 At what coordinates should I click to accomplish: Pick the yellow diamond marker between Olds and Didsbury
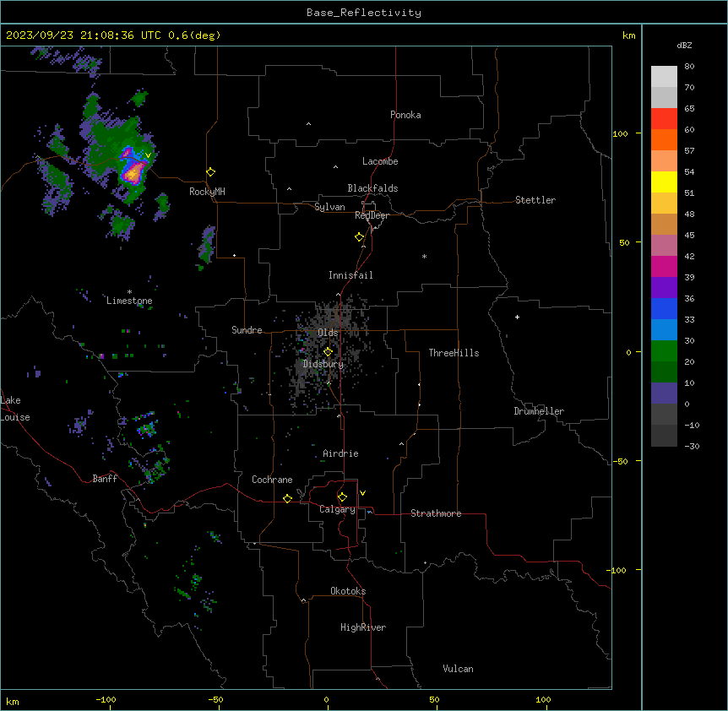[328, 352]
